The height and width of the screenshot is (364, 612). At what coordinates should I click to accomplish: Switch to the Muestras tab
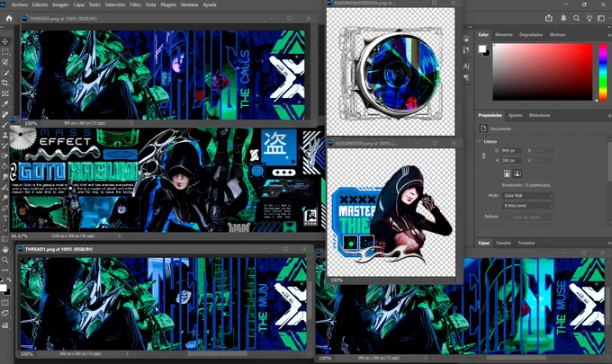click(x=504, y=35)
